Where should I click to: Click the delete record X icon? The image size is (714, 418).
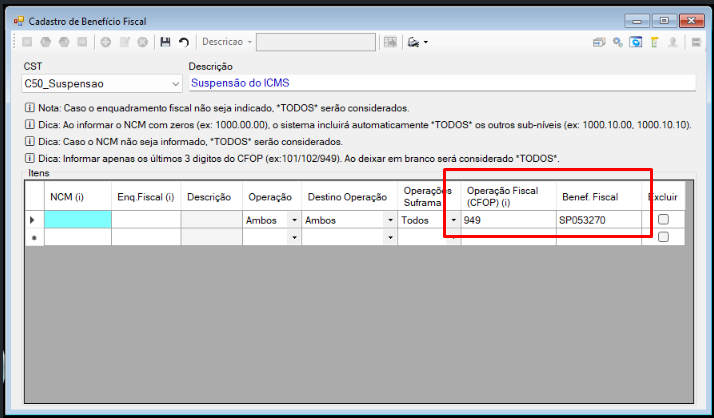click(143, 42)
